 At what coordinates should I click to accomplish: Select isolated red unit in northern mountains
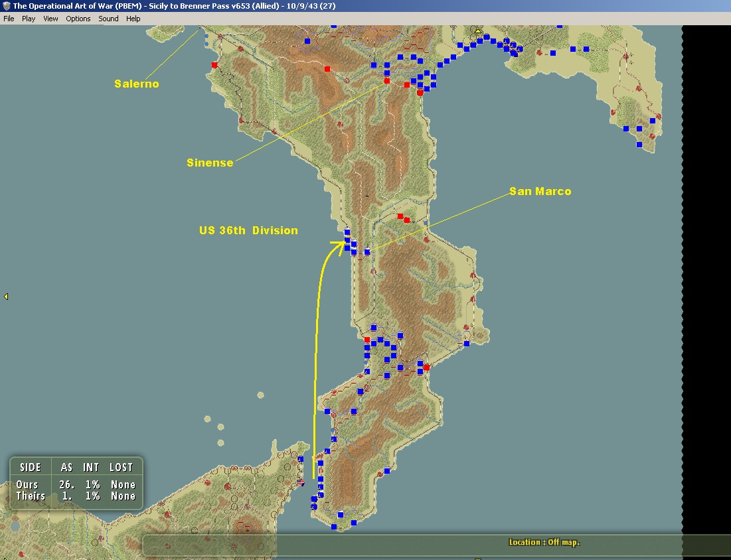coord(327,69)
